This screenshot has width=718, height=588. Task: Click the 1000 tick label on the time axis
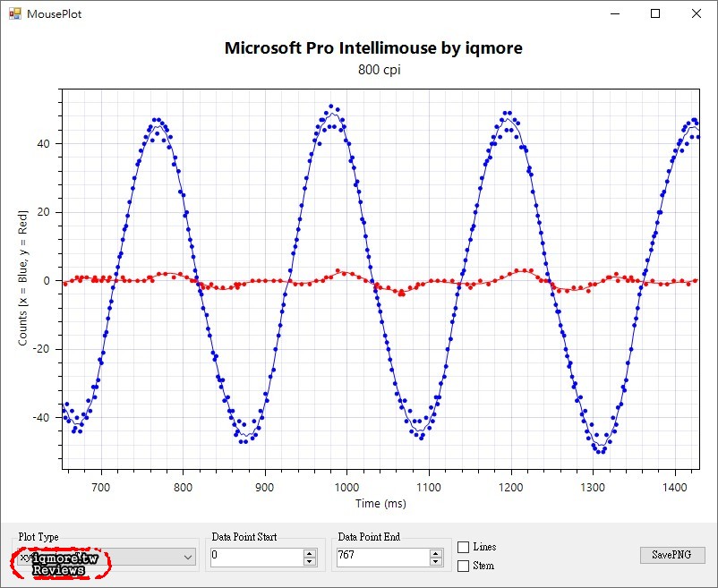(x=346, y=488)
